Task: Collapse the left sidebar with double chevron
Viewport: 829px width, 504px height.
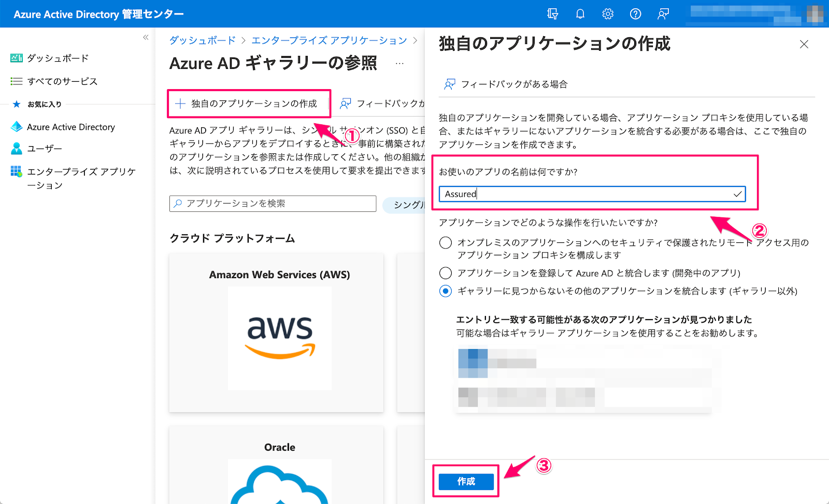Action: [x=146, y=37]
